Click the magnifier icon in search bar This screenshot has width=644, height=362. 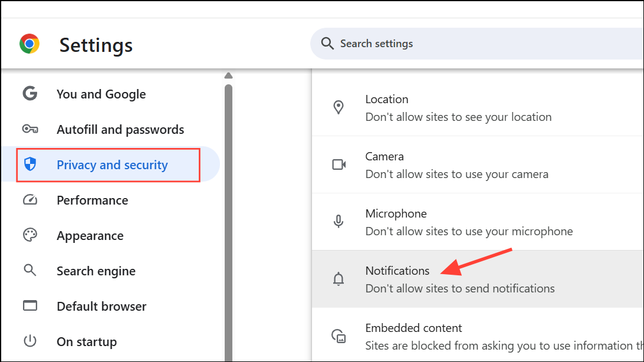coord(327,44)
